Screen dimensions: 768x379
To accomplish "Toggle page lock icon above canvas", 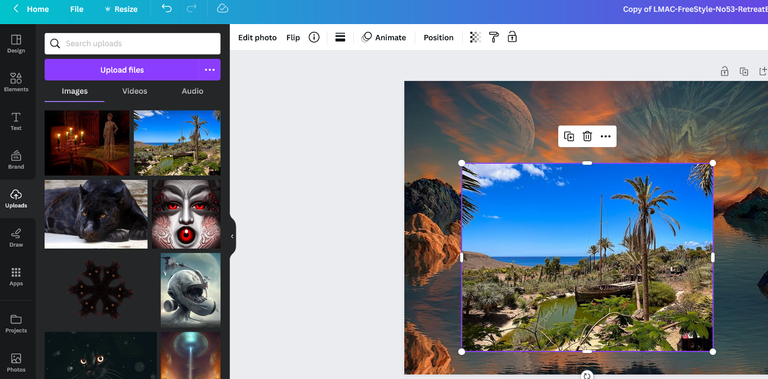I will pyautogui.click(x=724, y=71).
